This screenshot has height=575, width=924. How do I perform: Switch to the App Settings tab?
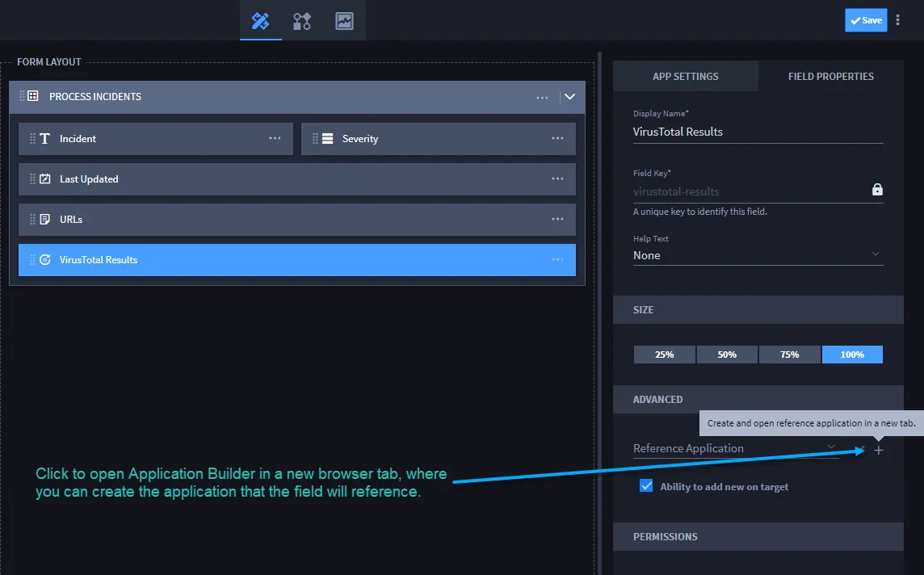(x=686, y=76)
